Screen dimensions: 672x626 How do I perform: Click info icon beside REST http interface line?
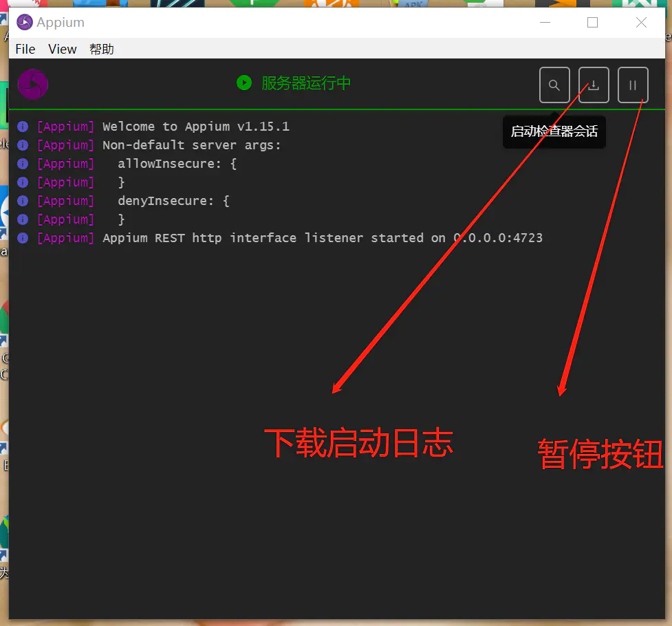click(23, 238)
